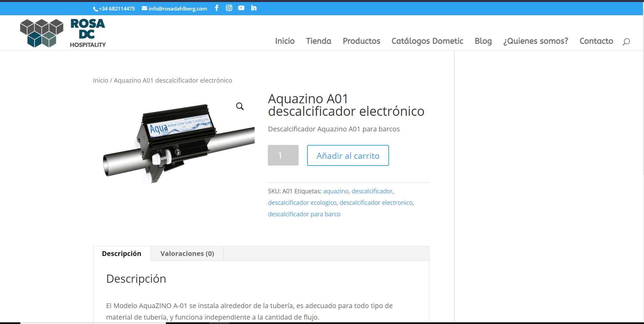Image resolution: width=644 pixels, height=324 pixels.
Task: Click the Rosa DC Hospitality logo
Action: 63,33
